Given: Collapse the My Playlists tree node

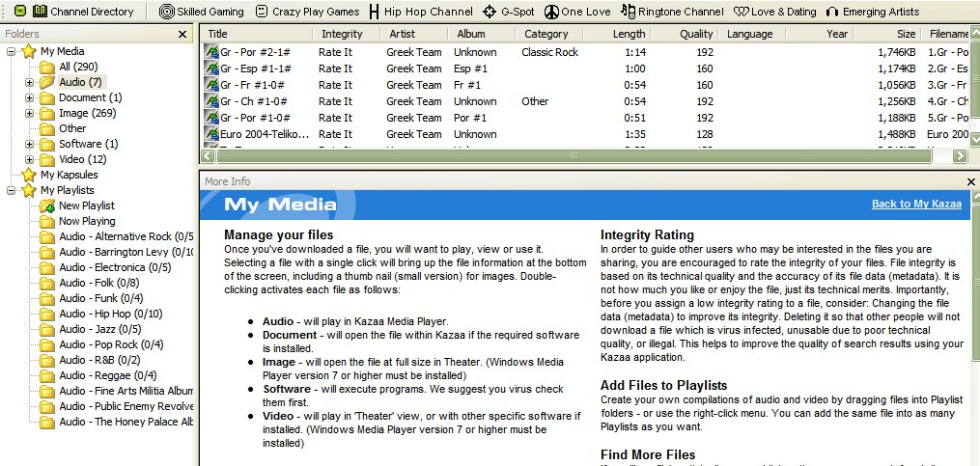Looking at the screenshot, I should pos(12,190).
